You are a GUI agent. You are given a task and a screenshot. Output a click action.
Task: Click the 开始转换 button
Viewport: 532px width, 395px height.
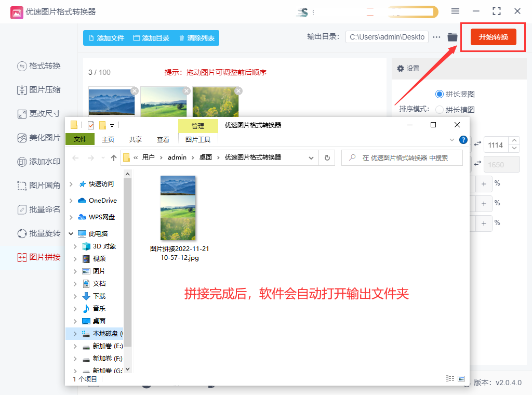click(x=494, y=37)
